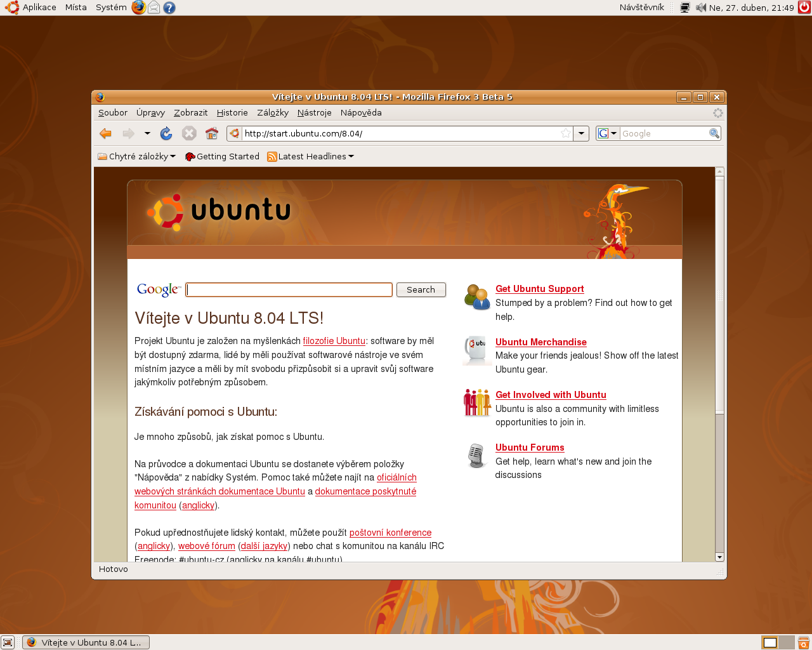This screenshot has width=812, height=650.
Task: Expand the Chytré záložky bookmarks folder
Action: click(136, 157)
